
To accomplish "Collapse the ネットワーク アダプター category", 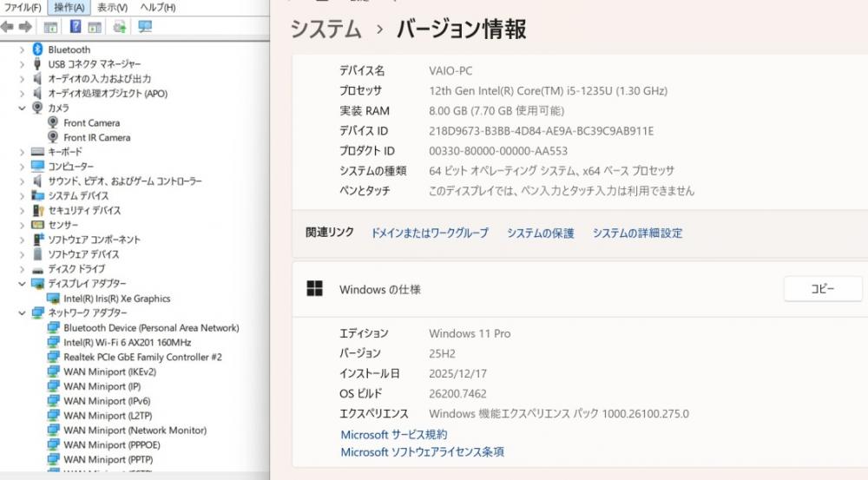I will click(22, 312).
